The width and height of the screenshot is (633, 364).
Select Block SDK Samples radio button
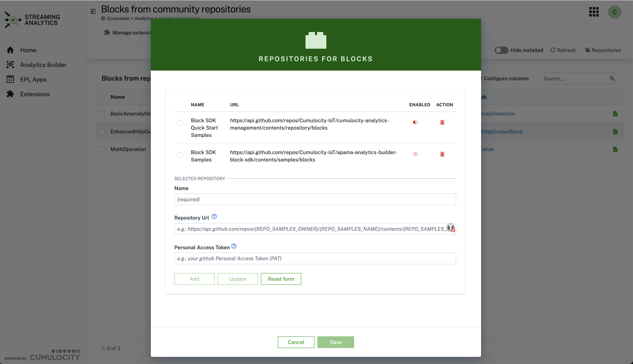coord(180,155)
